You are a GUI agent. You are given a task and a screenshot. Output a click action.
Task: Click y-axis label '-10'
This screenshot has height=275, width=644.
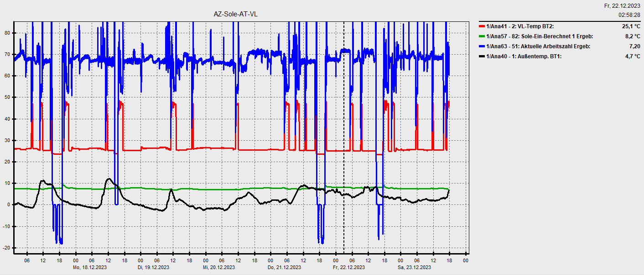pyautogui.click(x=6, y=226)
